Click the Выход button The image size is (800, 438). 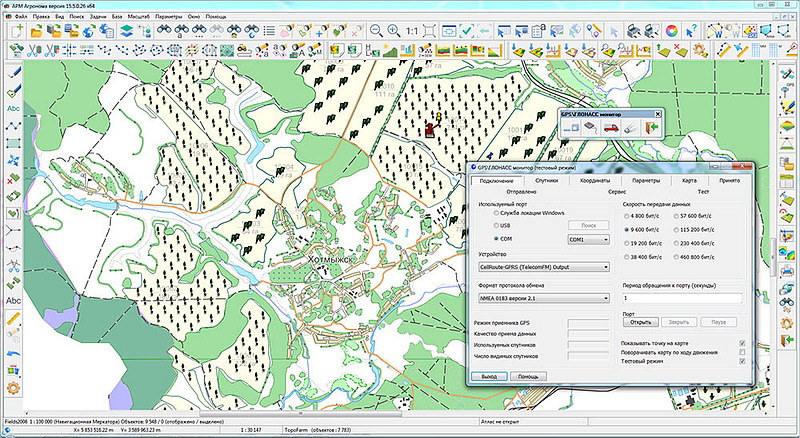click(488, 376)
